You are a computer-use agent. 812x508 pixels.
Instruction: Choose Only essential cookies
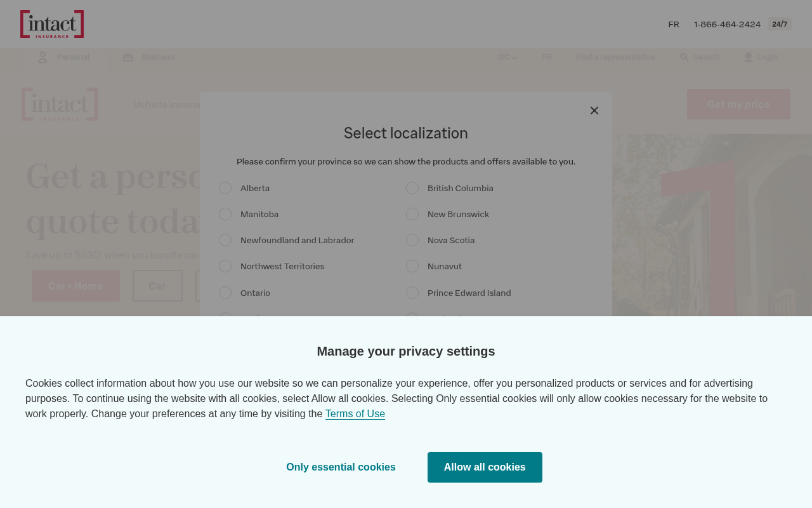(341, 467)
